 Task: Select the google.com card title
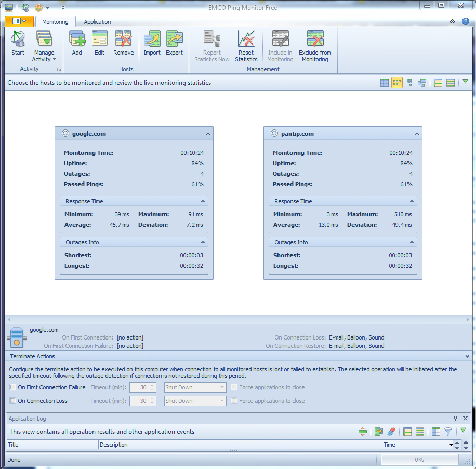(x=89, y=134)
